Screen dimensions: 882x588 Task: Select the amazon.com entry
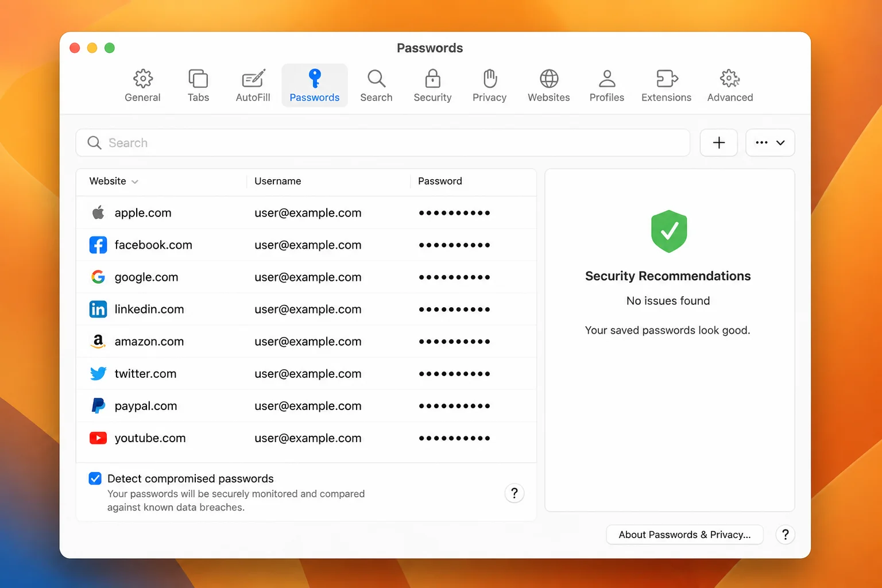pyautogui.click(x=306, y=342)
